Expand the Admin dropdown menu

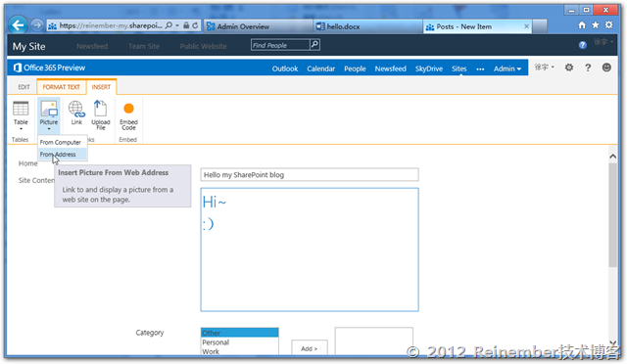pos(507,68)
